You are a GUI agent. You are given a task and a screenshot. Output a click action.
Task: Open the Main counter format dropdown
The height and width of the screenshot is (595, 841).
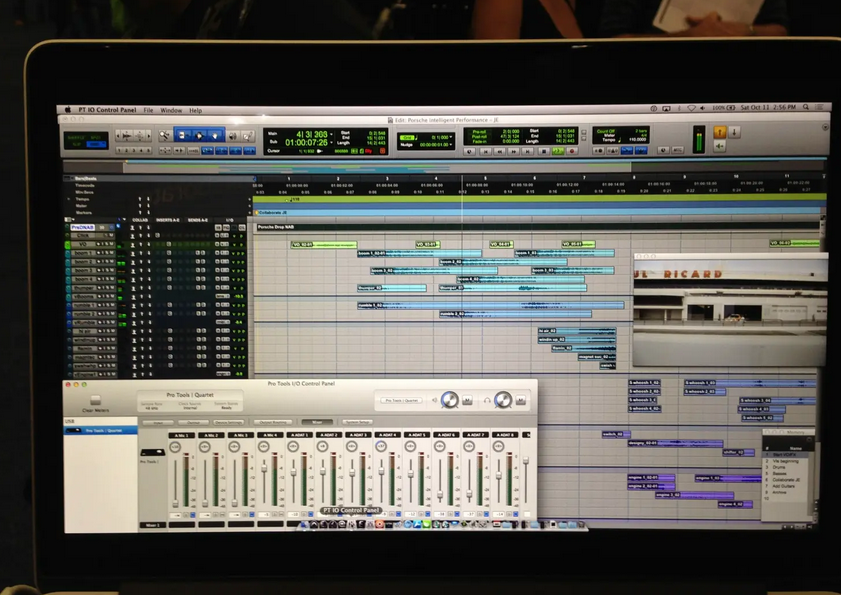tap(332, 134)
